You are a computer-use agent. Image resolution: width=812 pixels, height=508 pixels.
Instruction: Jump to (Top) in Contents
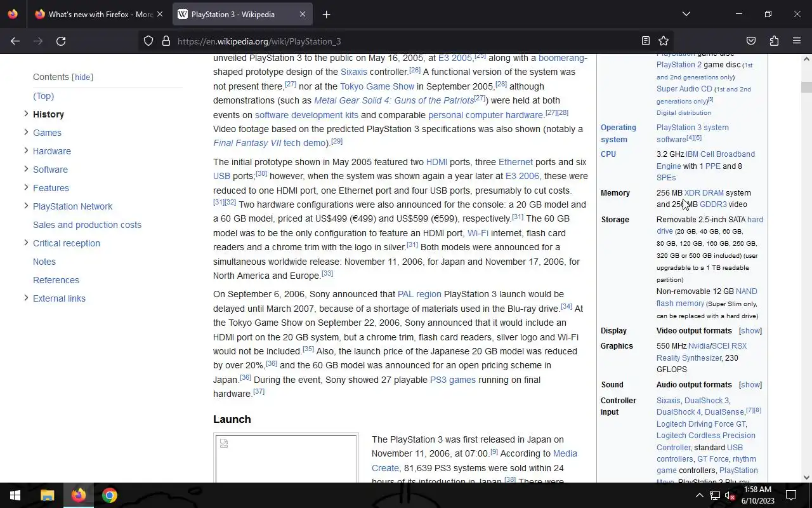click(43, 96)
